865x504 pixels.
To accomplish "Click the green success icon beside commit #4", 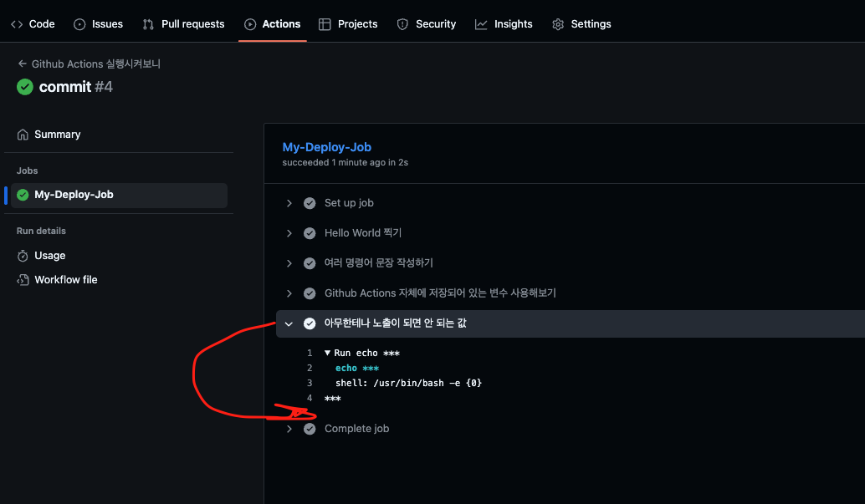I will pyautogui.click(x=25, y=87).
